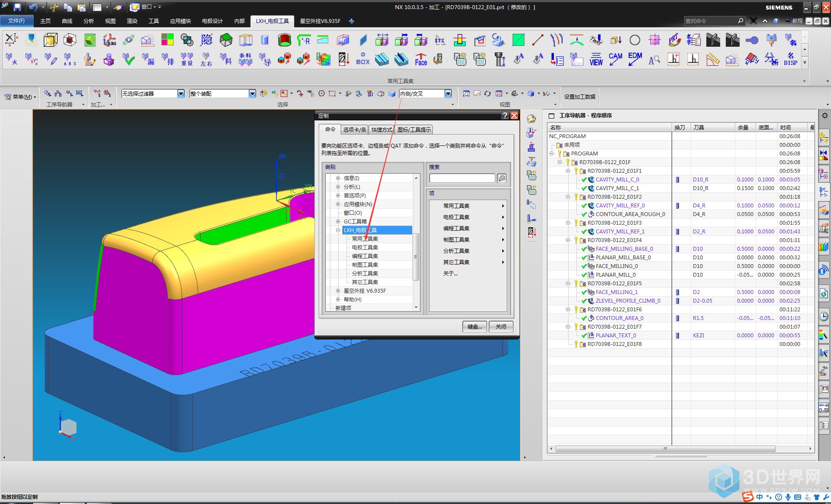
Task: Click the 隐 hide tool icon
Action: (x=207, y=40)
